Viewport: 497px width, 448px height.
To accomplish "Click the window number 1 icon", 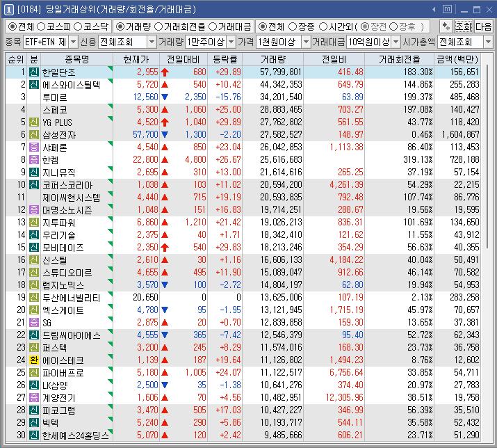I will [x=8, y=10].
